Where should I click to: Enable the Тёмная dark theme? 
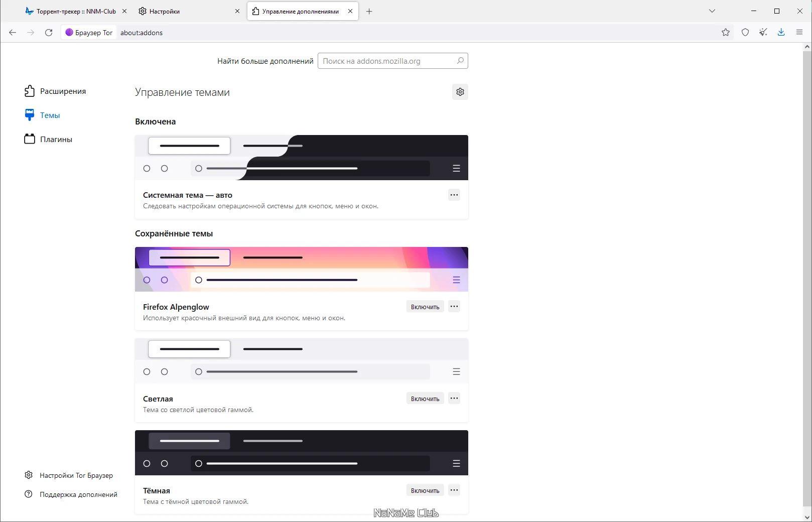(x=425, y=490)
